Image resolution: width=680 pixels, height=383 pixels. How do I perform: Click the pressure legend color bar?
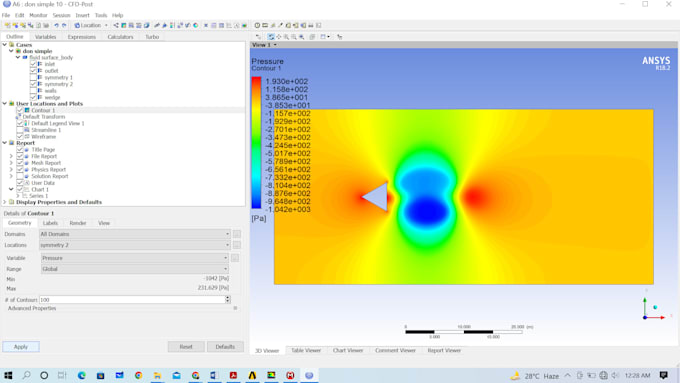coord(256,143)
